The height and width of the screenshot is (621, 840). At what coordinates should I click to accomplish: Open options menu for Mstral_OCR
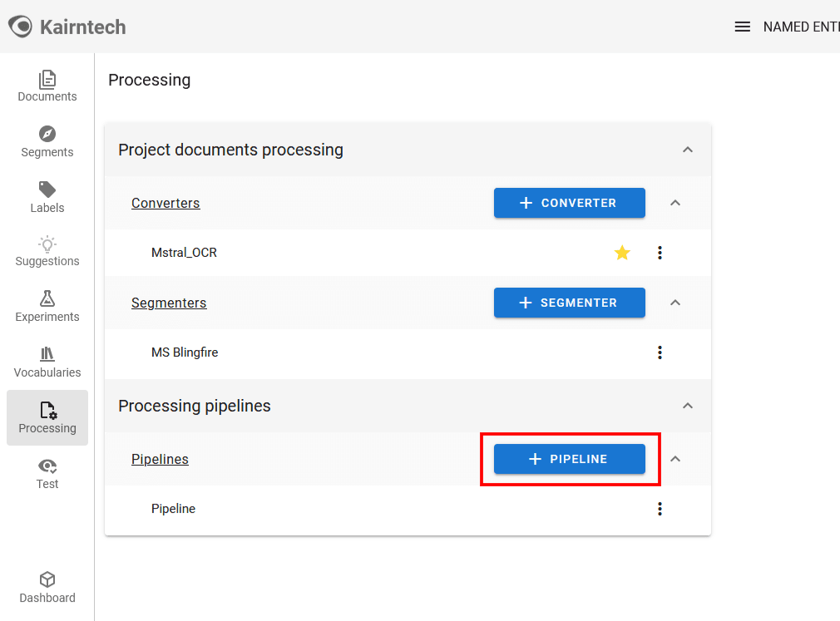660,253
